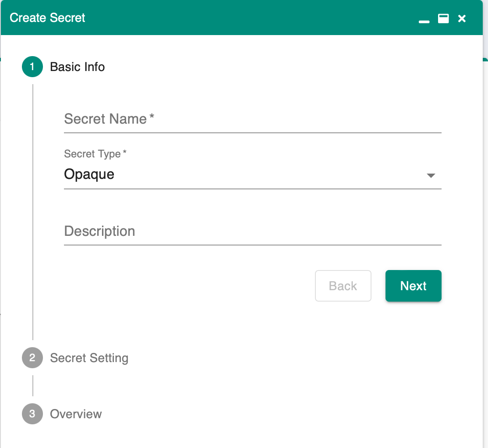The height and width of the screenshot is (448, 488).
Task: Close the Create Secret dialog
Action: click(462, 19)
